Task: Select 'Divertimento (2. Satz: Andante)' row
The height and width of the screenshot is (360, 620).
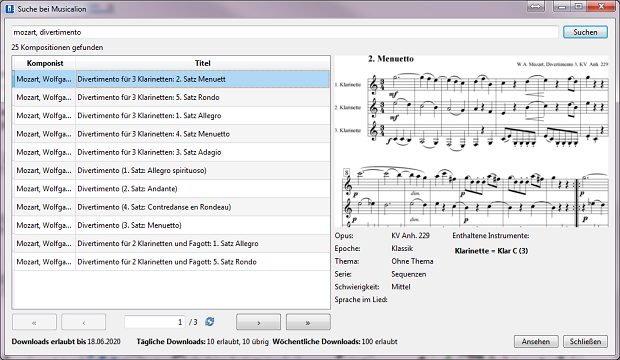Action: 171,189
